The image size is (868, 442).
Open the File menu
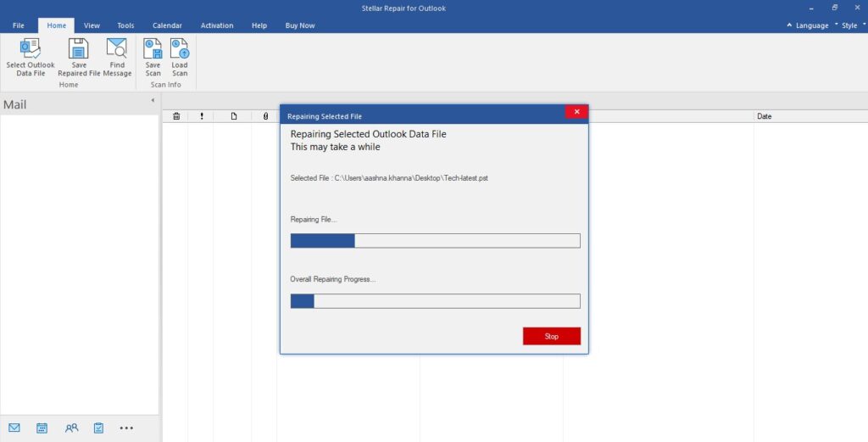click(x=19, y=25)
